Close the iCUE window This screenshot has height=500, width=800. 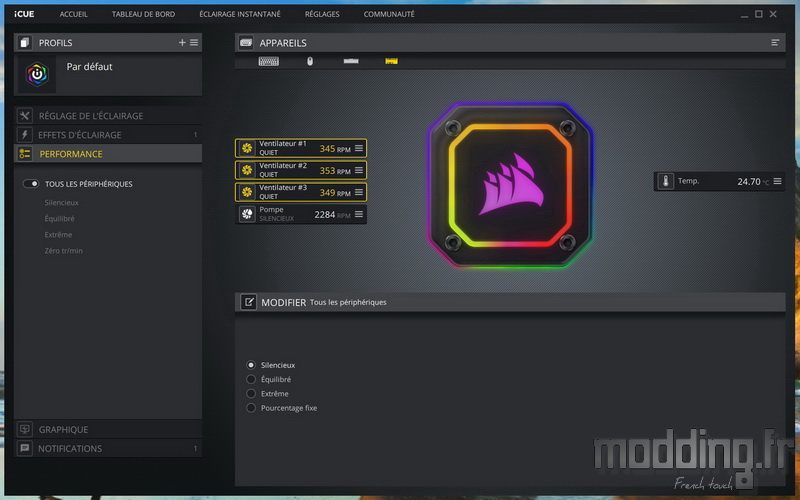(x=773, y=14)
